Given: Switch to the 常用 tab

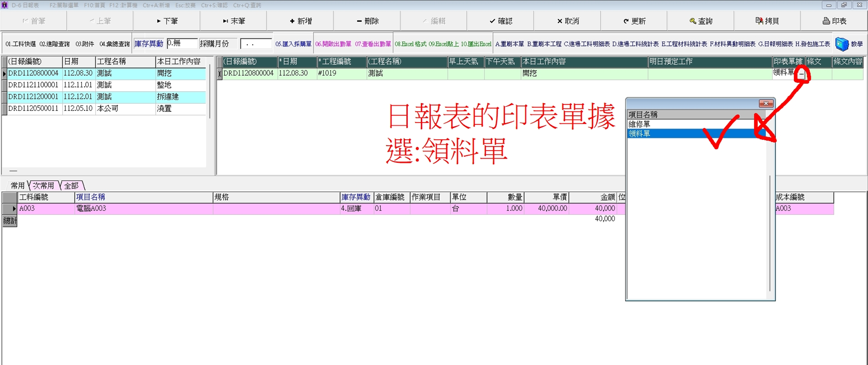Looking at the screenshot, I should [x=18, y=186].
